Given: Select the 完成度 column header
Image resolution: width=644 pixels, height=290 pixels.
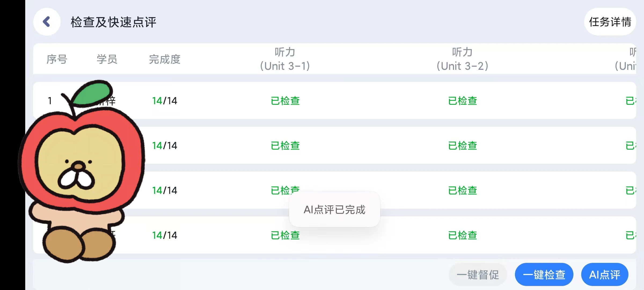Looking at the screenshot, I should [x=164, y=59].
